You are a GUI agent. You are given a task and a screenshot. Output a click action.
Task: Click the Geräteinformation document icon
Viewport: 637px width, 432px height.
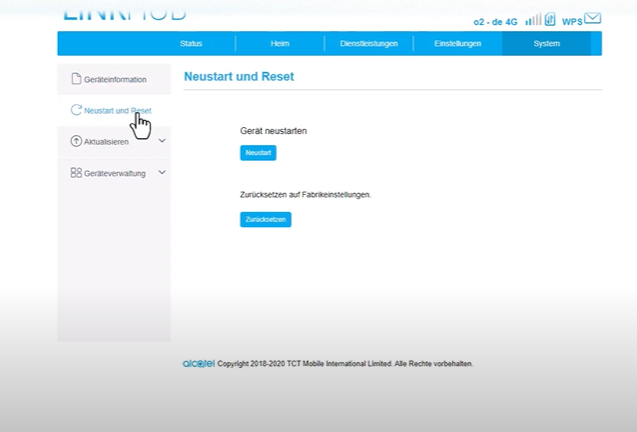coord(76,79)
